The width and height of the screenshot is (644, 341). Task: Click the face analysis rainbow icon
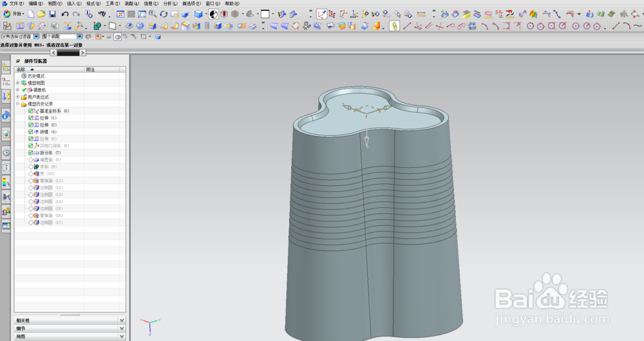pos(533,14)
